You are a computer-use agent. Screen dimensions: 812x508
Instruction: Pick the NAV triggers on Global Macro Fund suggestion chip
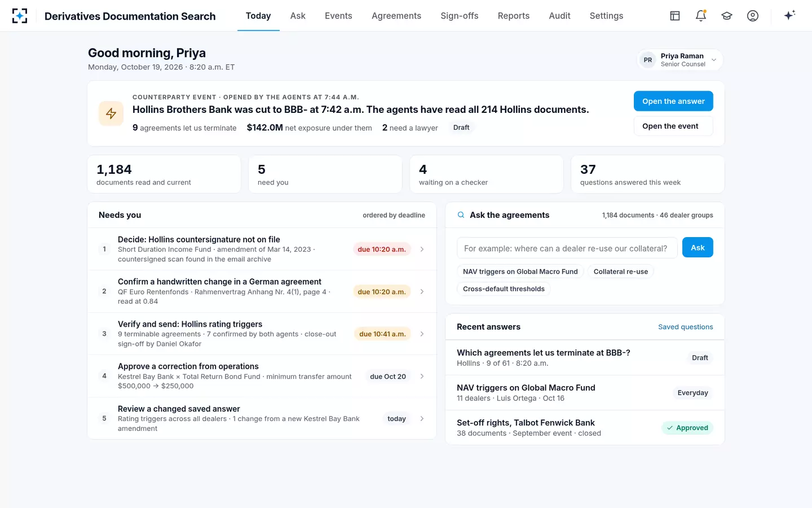(520, 271)
